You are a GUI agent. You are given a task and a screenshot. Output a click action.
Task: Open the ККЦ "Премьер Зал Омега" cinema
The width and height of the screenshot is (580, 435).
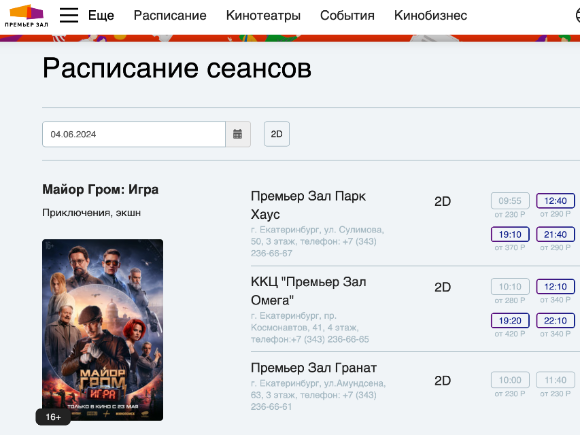308,291
